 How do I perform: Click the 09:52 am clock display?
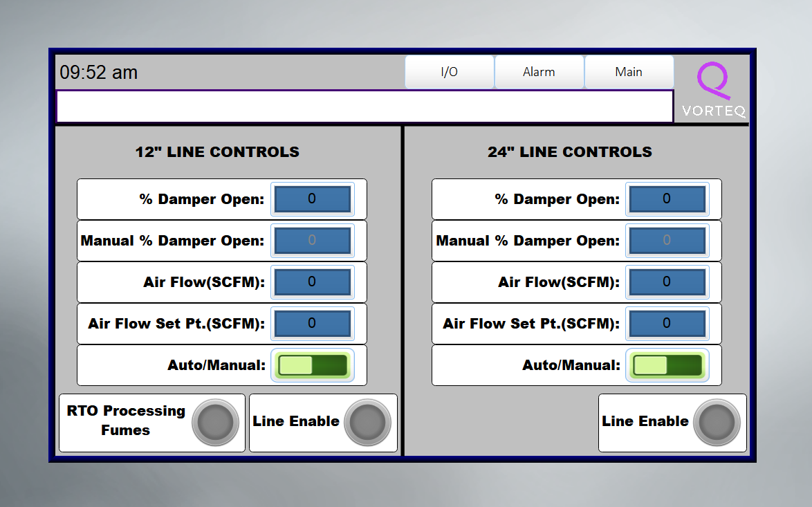[x=99, y=73]
